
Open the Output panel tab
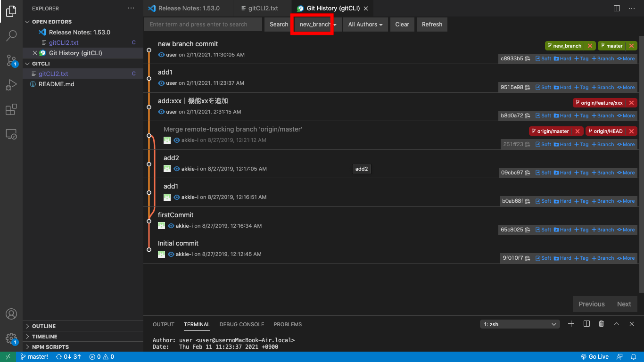[x=164, y=324]
